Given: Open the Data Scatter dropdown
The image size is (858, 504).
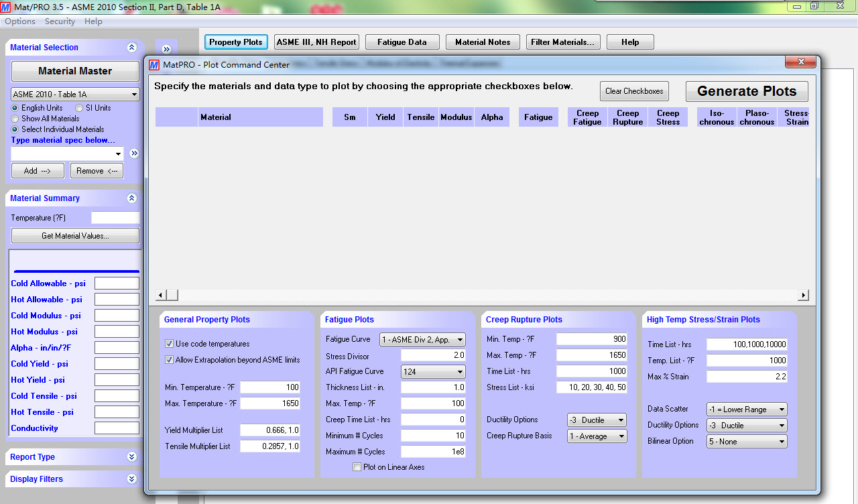Looking at the screenshot, I should coord(747,409).
